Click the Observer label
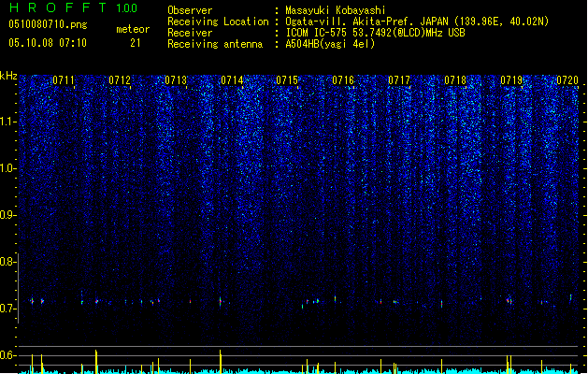This screenshot has height=374, width=588. (190, 10)
